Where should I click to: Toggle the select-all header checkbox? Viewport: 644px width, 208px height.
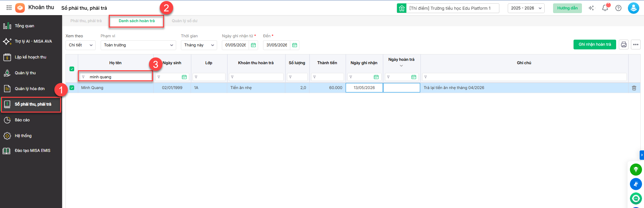pyautogui.click(x=72, y=69)
